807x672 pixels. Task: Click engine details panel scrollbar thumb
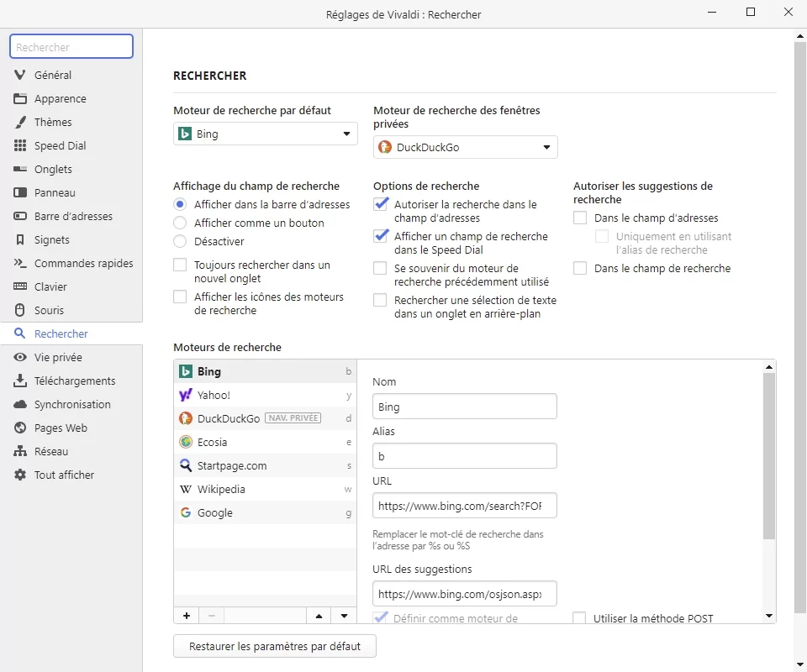pyautogui.click(x=769, y=456)
